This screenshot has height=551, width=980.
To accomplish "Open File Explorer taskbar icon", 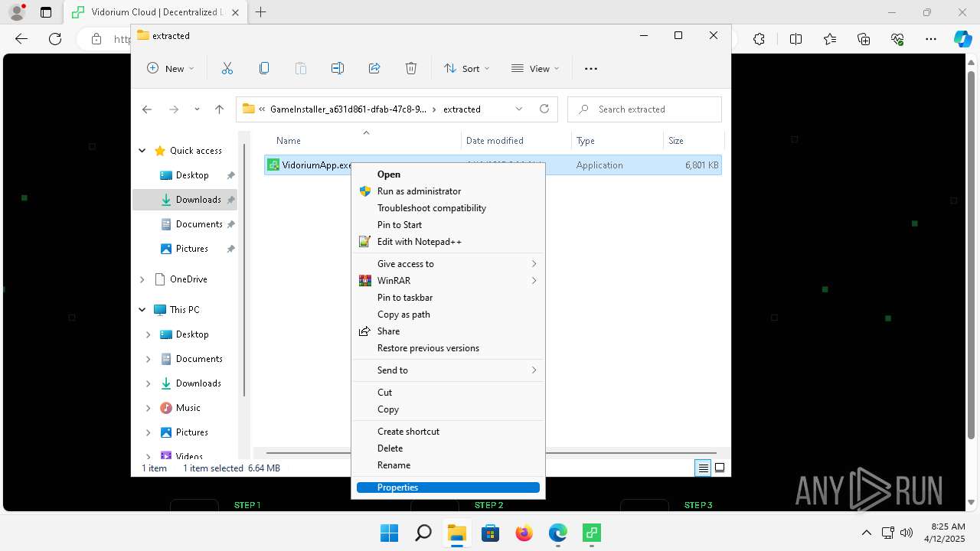I will click(x=456, y=533).
